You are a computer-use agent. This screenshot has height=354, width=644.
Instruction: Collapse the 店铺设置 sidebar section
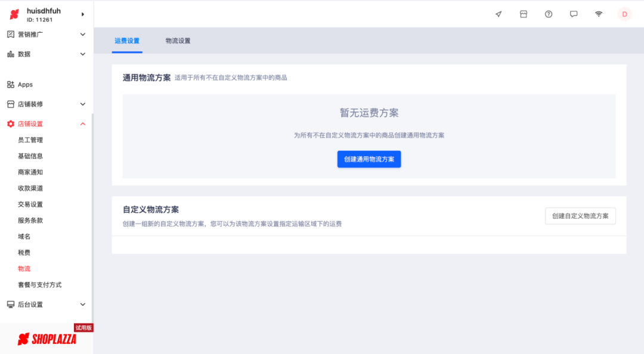coord(83,124)
